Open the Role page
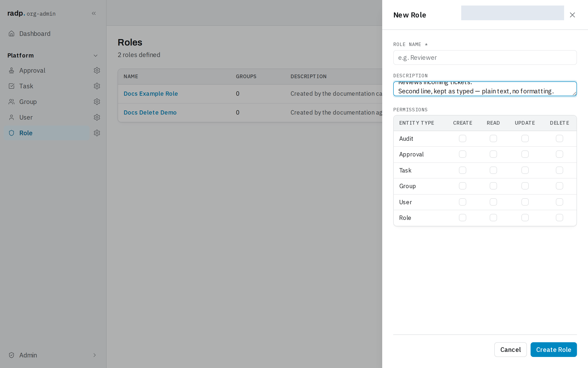Viewport: 588px width, 368px height. click(x=47, y=133)
